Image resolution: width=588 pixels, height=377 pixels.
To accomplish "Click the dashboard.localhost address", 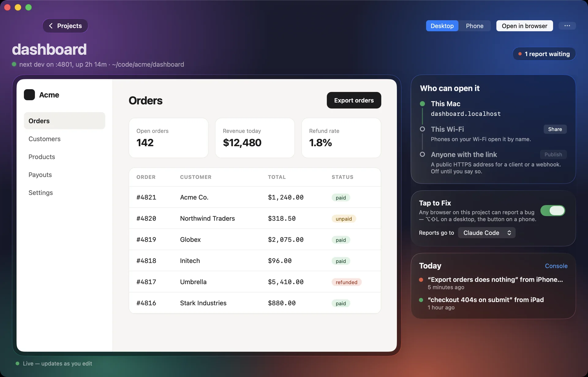I will (466, 114).
